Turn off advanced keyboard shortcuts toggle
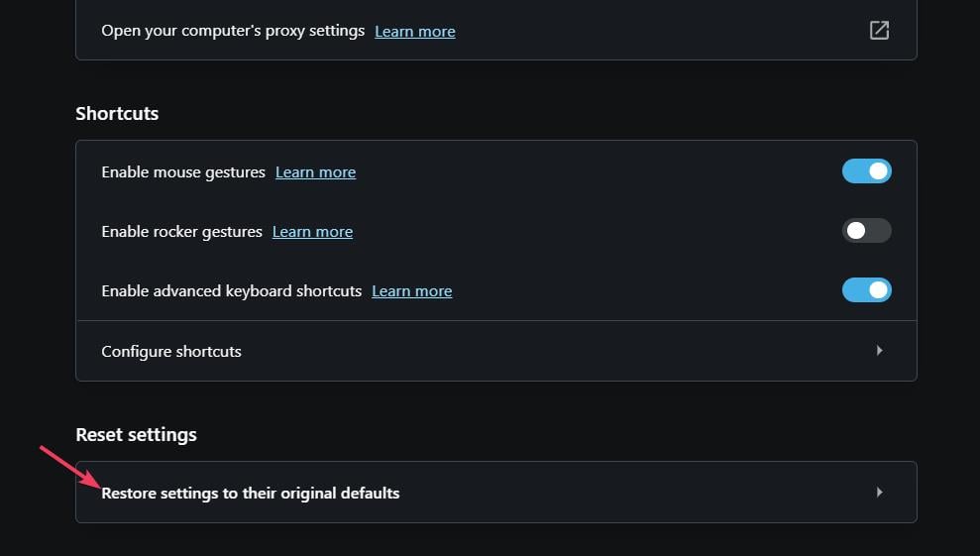980x556 pixels. click(866, 289)
